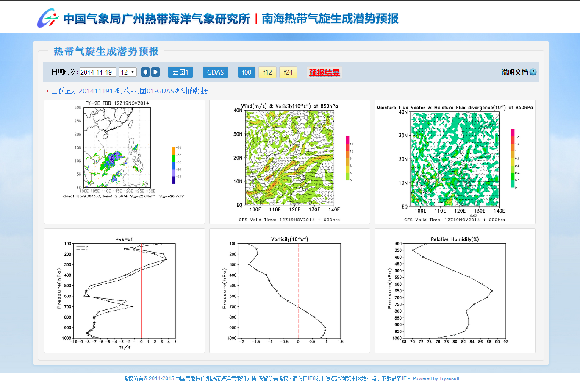The width and height of the screenshot is (580, 392).
Task: Click the next date arrow button
Action: [155, 72]
